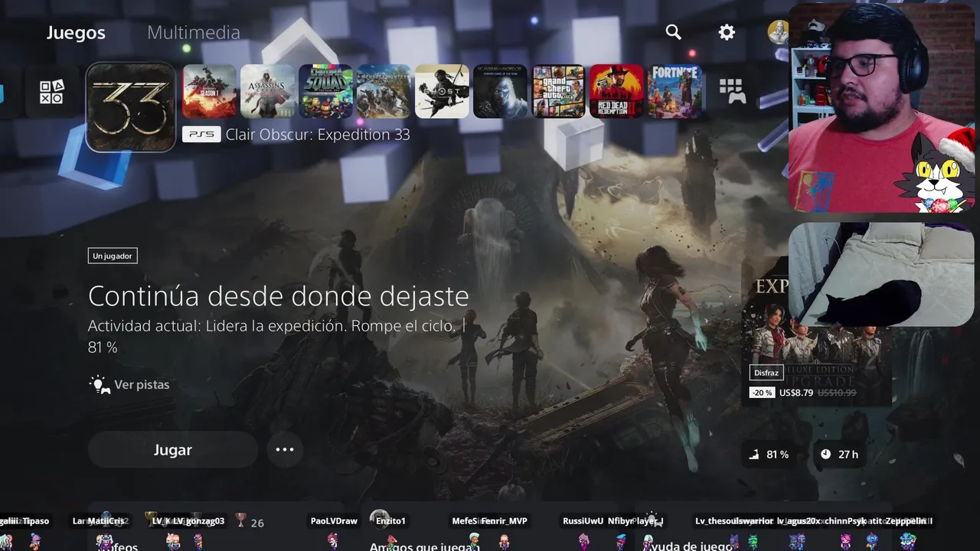Viewport: 980px width, 551px height.
Task: Select the Ghost of Tsushima tile
Action: pyautogui.click(x=443, y=91)
